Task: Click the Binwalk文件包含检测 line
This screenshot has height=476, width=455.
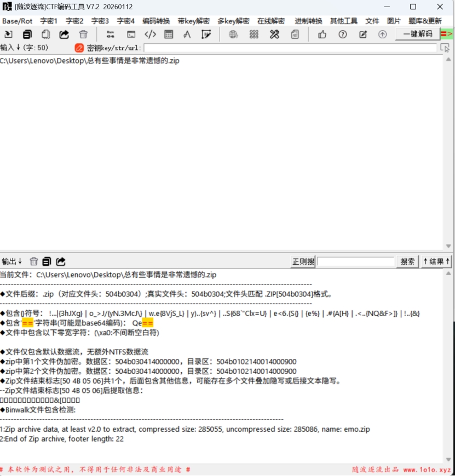Action: [x=38, y=410]
